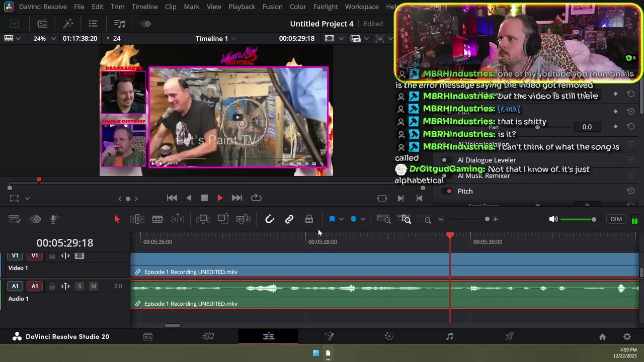Open the Color page icon
The image size is (644, 362).
coord(389,337)
